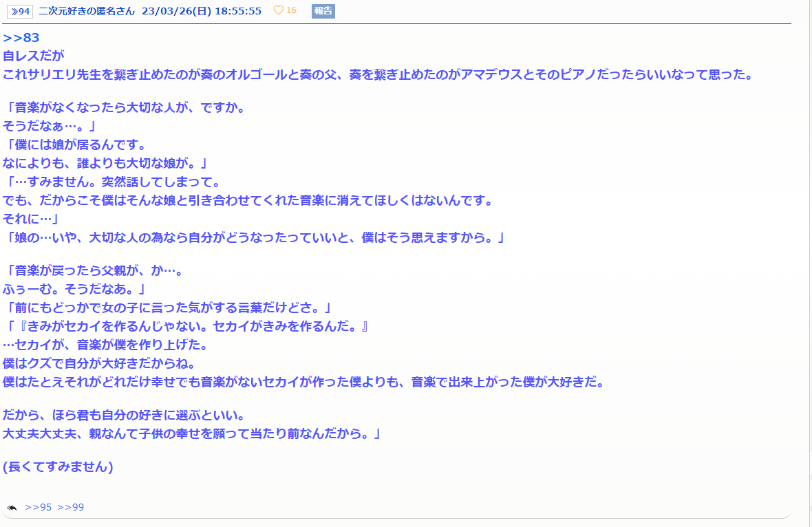
Task: Click the like count 16
Action: (291, 10)
